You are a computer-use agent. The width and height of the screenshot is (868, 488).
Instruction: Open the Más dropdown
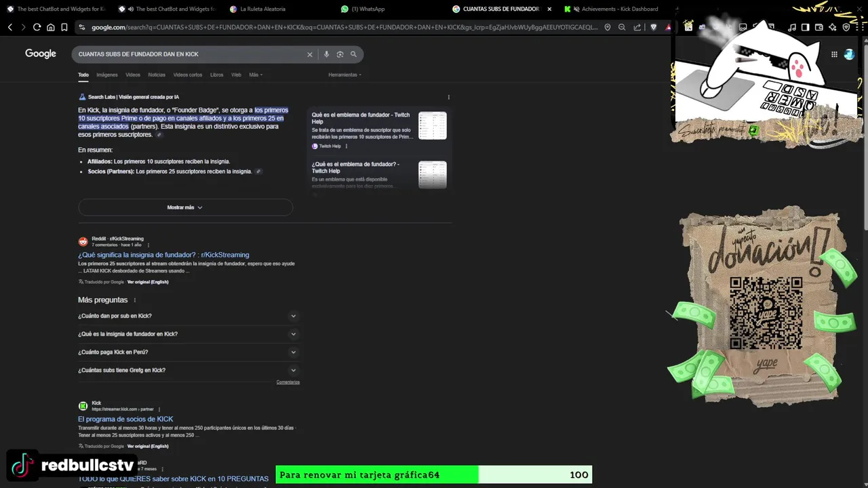click(256, 75)
